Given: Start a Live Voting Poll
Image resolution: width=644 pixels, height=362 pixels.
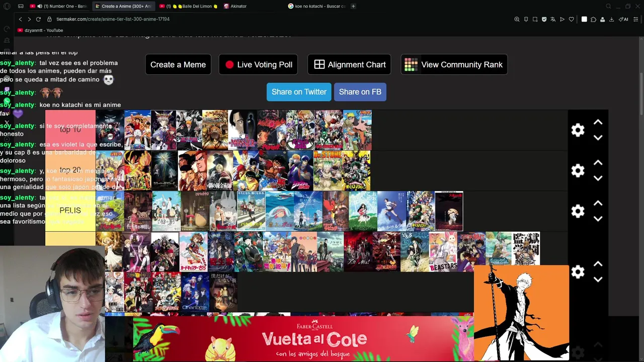Looking at the screenshot, I should (259, 64).
